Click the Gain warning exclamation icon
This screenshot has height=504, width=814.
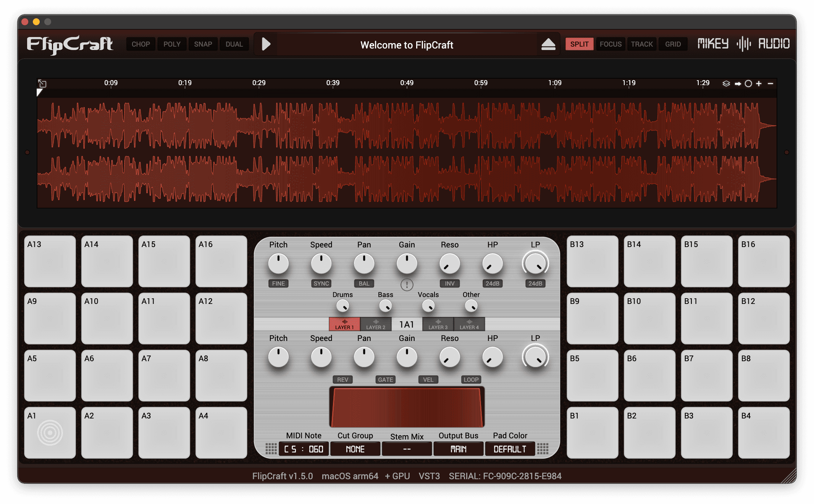407,284
